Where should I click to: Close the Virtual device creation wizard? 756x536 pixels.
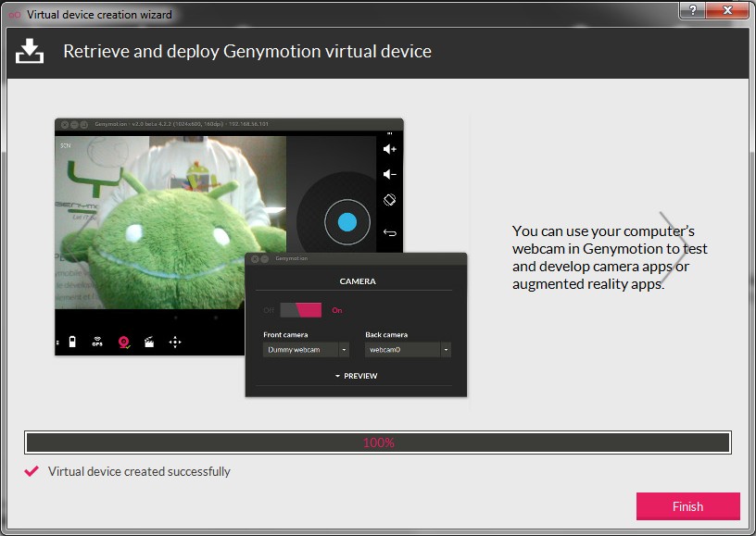click(727, 10)
